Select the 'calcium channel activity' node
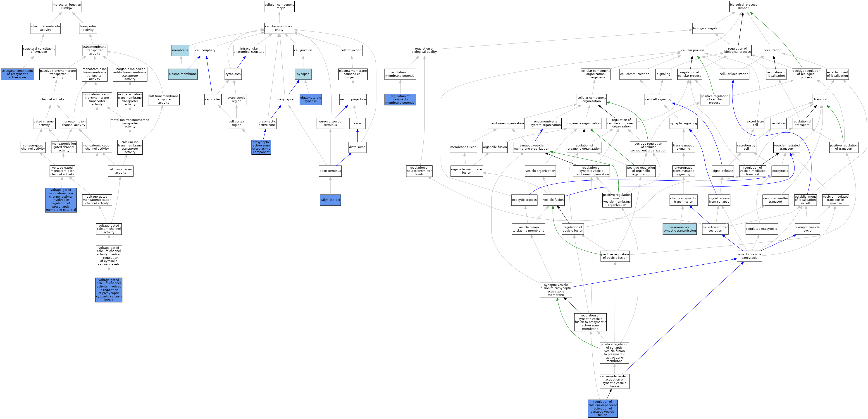Image resolution: width=868 pixels, height=419 pixels. pyautogui.click(x=120, y=171)
